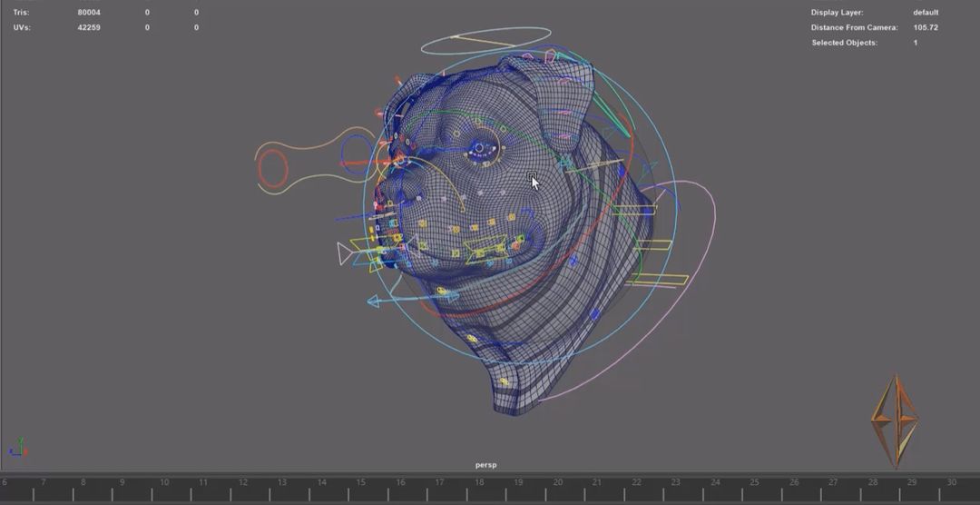Click the blue circle control beside the nose
This screenshot has height=505, width=980.
[356, 150]
